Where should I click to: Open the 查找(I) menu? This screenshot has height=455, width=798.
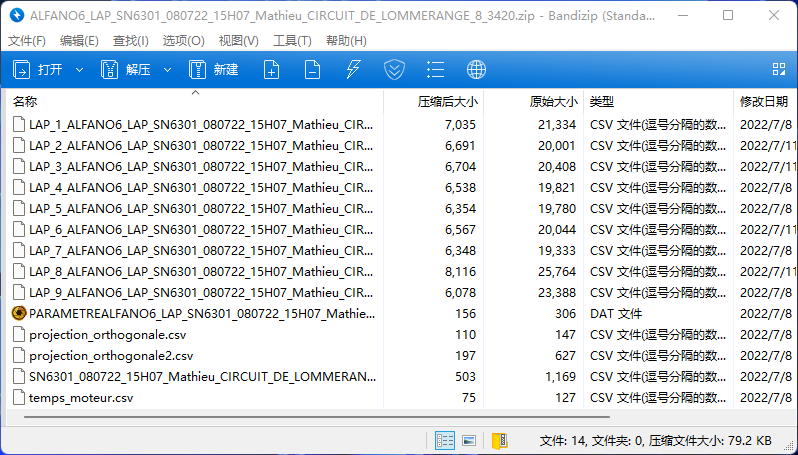coord(131,41)
